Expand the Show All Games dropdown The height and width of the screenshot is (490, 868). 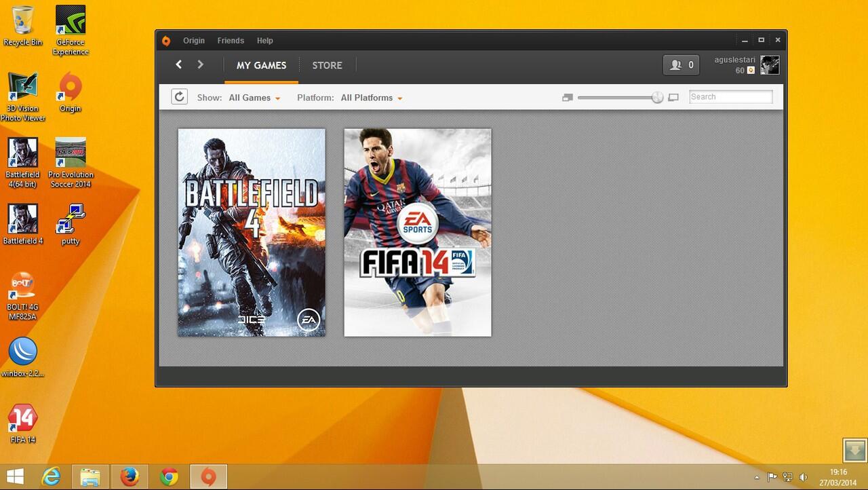click(254, 98)
